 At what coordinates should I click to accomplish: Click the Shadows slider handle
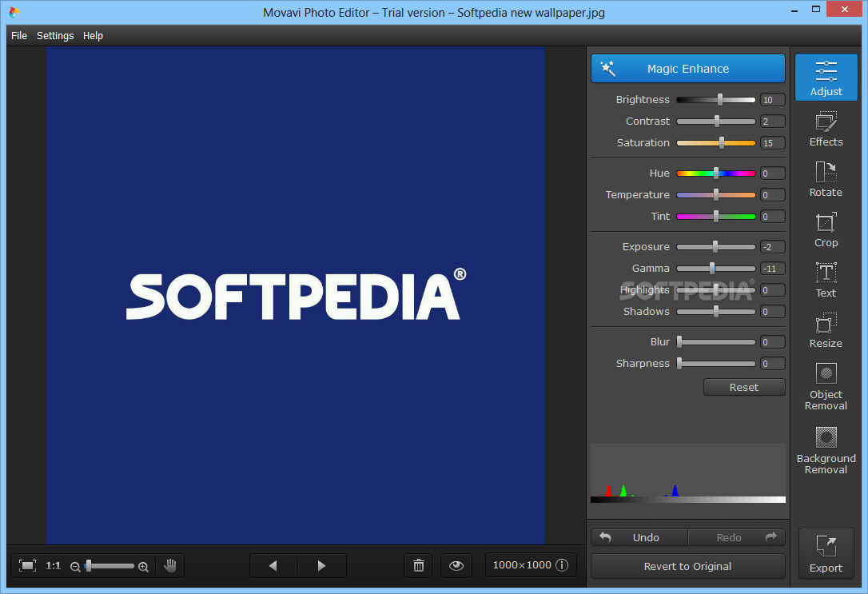click(716, 312)
